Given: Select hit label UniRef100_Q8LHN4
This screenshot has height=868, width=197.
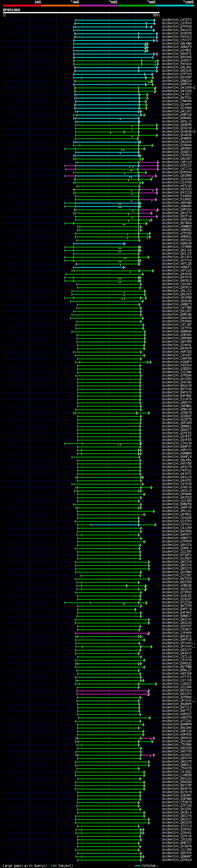Looking at the screenshot, I should tap(177, 43).
